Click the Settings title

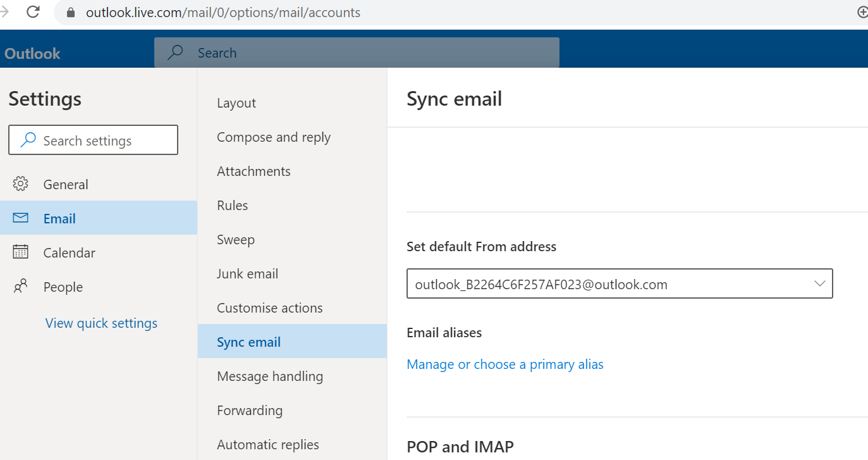[x=45, y=99]
